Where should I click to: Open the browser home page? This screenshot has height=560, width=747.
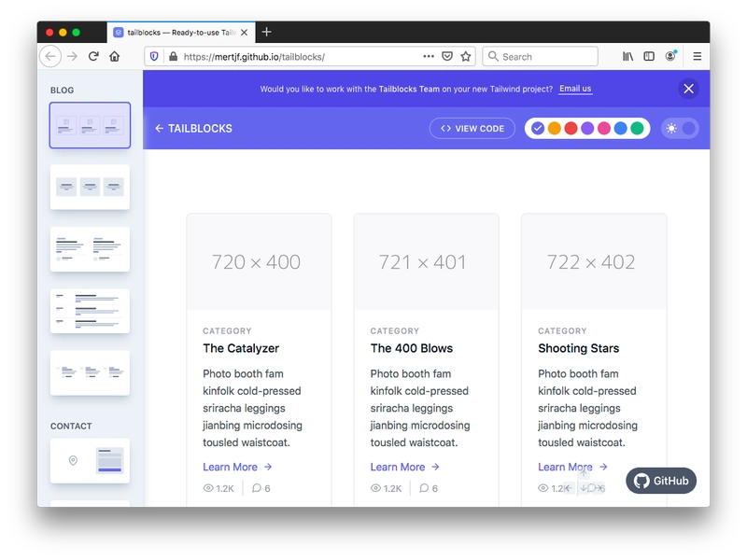click(x=114, y=56)
